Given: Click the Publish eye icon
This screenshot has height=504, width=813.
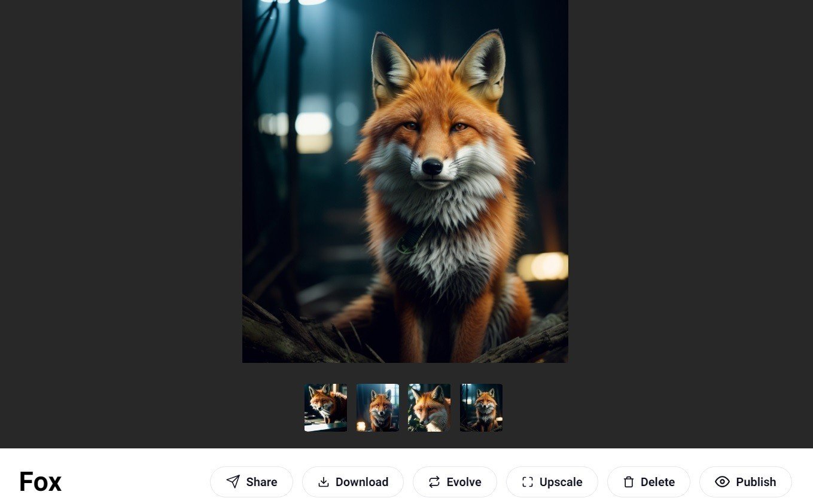Looking at the screenshot, I should 722,482.
